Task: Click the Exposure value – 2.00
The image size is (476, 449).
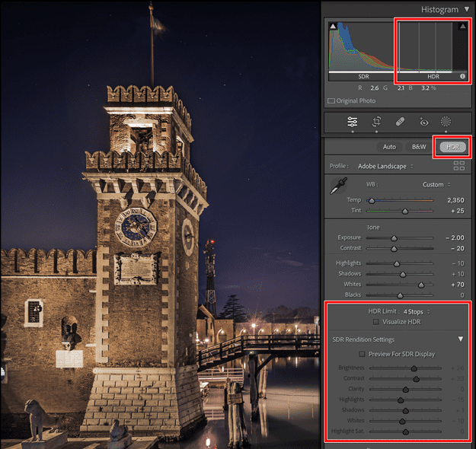Action: click(455, 238)
